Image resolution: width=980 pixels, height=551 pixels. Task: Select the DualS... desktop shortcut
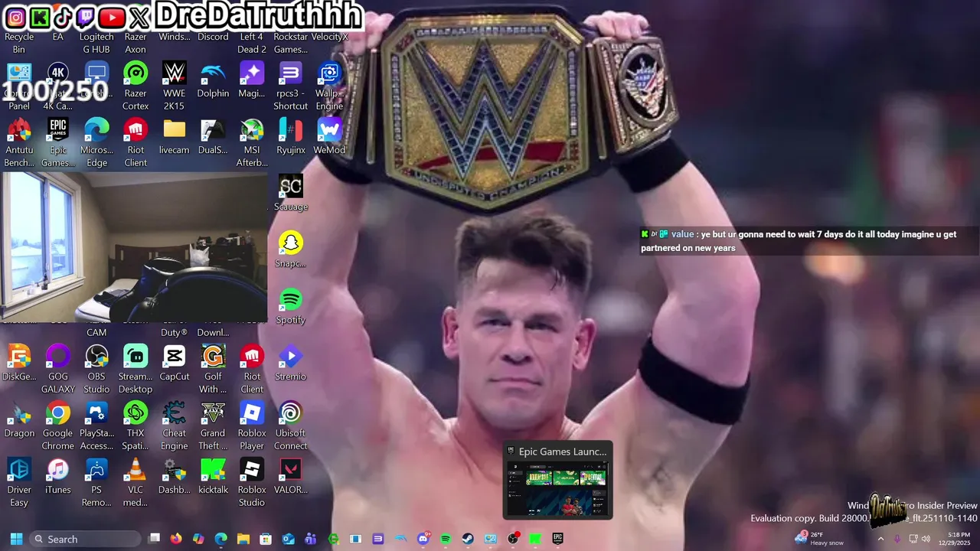click(213, 136)
